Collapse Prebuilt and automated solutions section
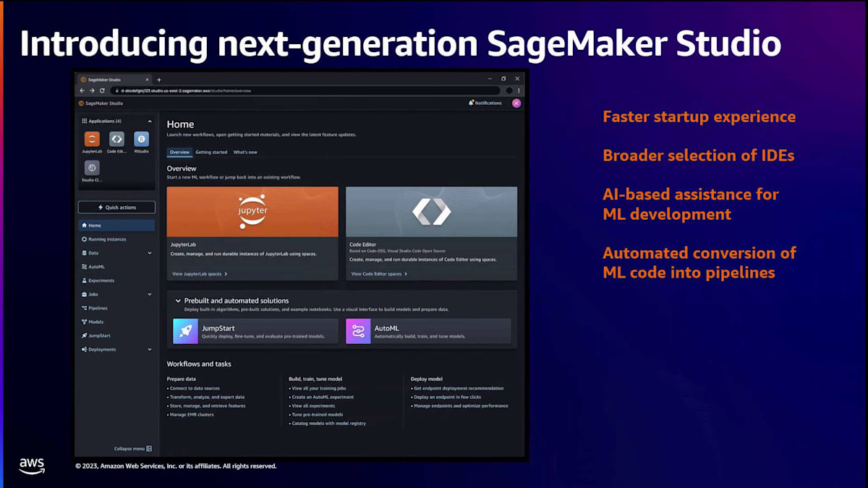868x488 pixels. [178, 301]
